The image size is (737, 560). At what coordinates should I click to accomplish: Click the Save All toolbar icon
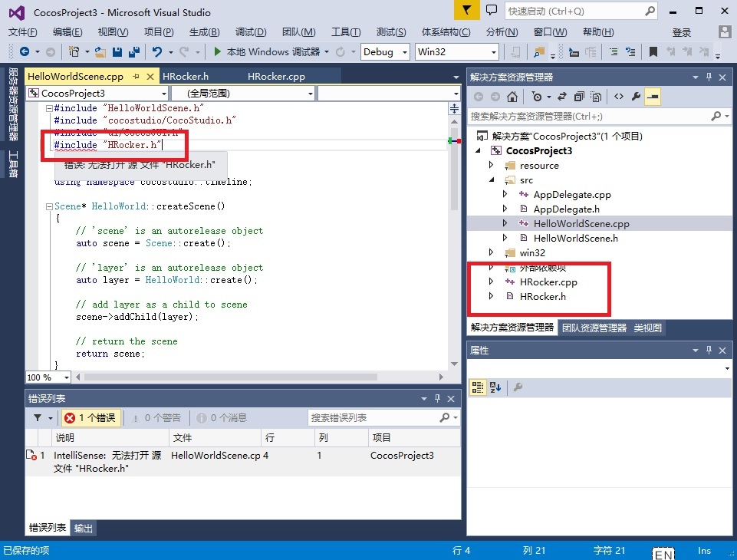pos(134,51)
